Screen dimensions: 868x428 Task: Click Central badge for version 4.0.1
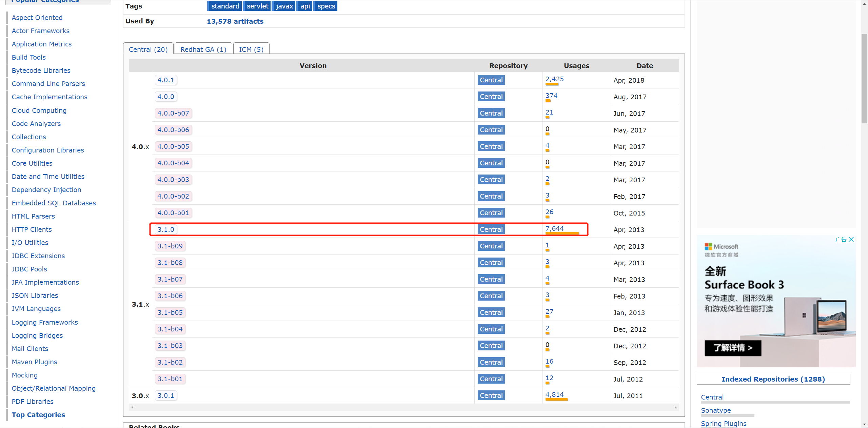click(x=491, y=80)
